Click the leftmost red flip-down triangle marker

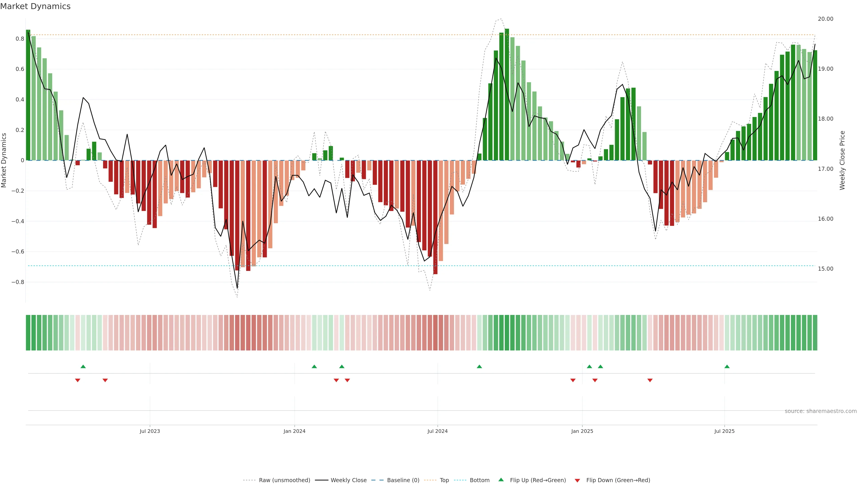pos(78,380)
